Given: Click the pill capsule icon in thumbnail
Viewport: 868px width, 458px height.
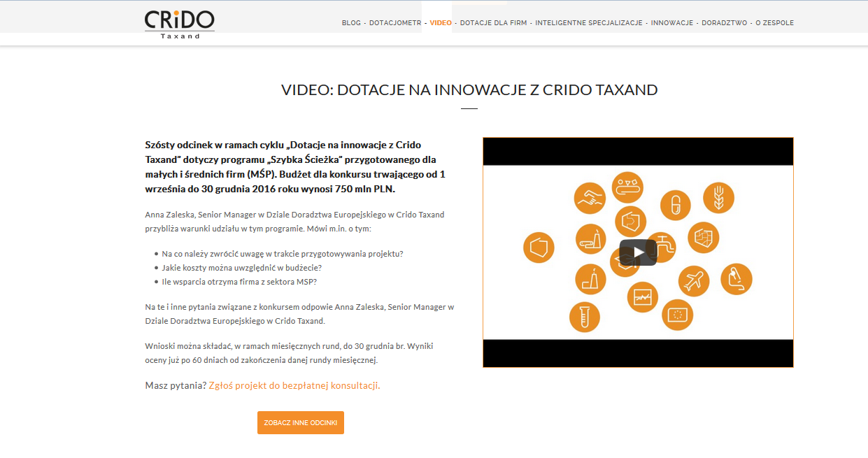Looking at the screenshot, I should tap(675, 206).
